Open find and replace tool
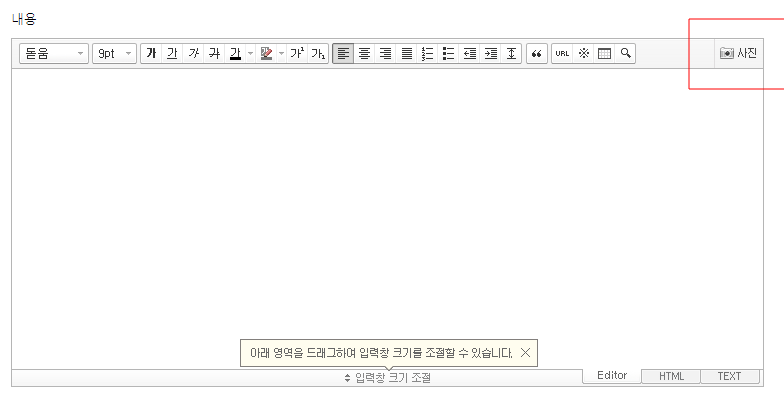This screenshot has height=399, width=784. [x=626, y=54]
